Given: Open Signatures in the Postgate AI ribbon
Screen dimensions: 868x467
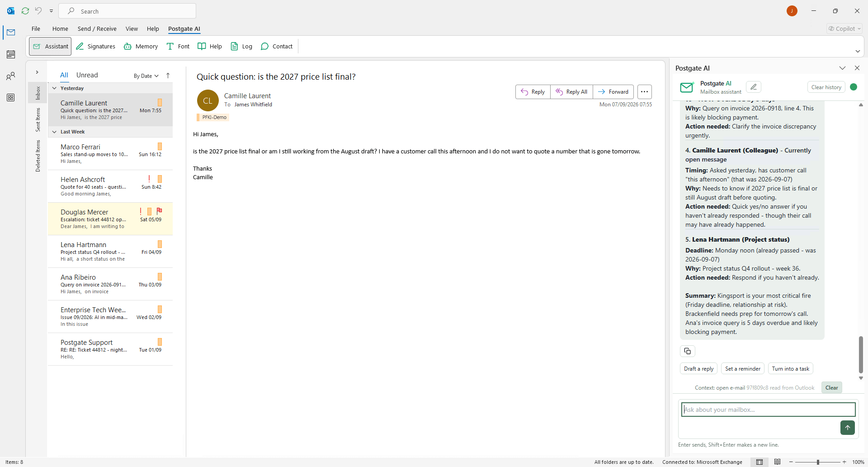Looking at the screenshot, I should [x=95, y=46].
